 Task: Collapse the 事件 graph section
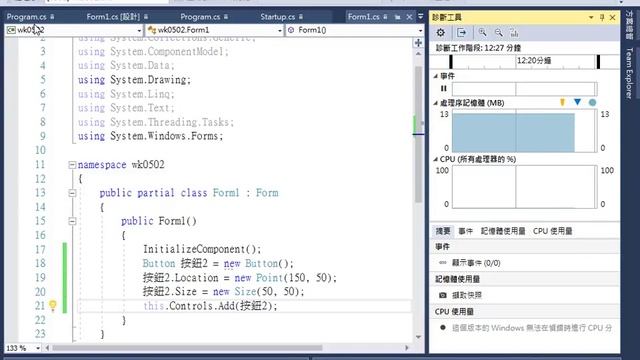436,76
